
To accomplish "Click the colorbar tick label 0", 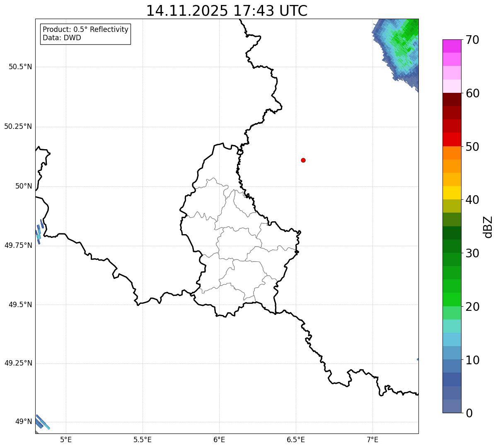I will pyautogui.click(x=469, y=413).
